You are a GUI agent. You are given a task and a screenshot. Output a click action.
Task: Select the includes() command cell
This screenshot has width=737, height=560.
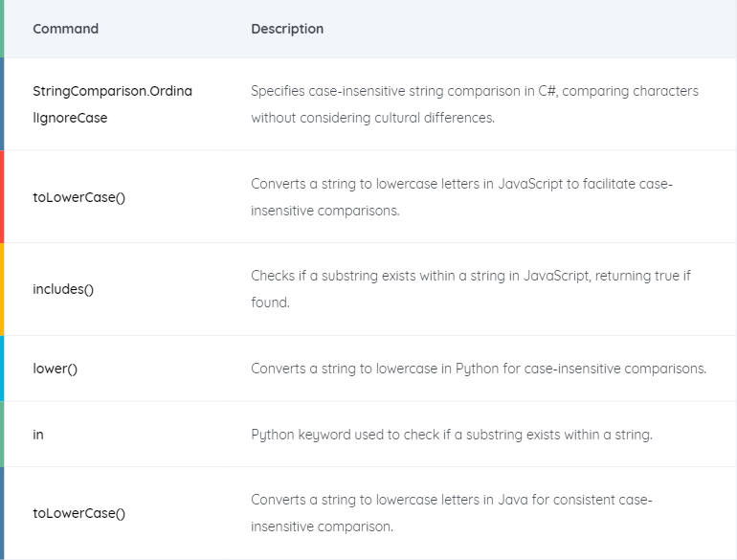63,289
